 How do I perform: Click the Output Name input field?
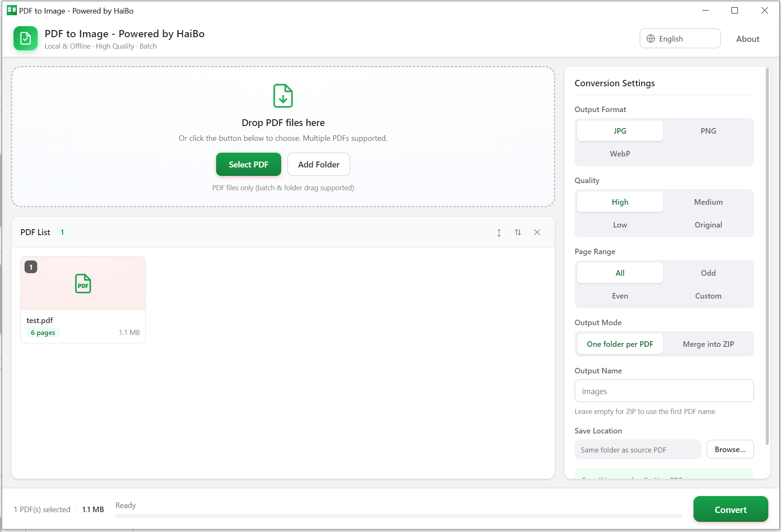(x=664, y=391)
